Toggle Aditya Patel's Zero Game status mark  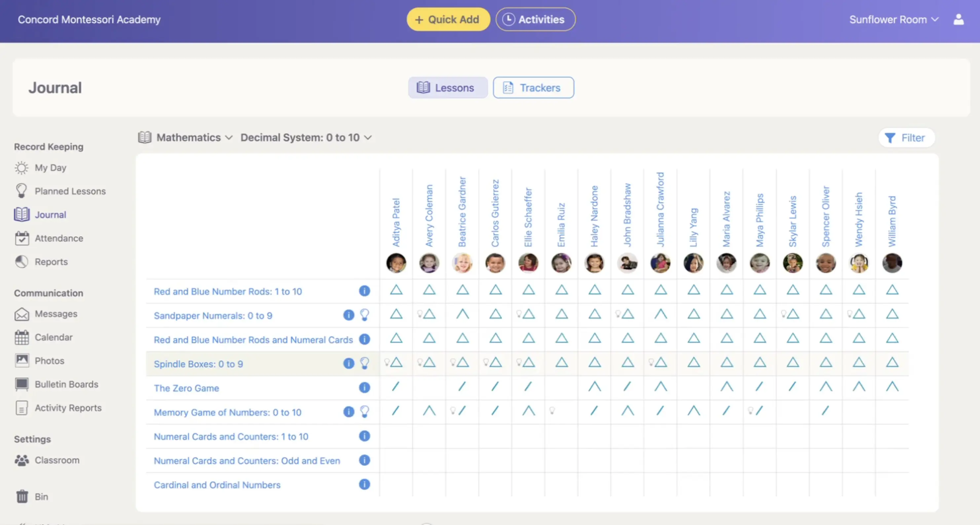click(x=396, y=387)
